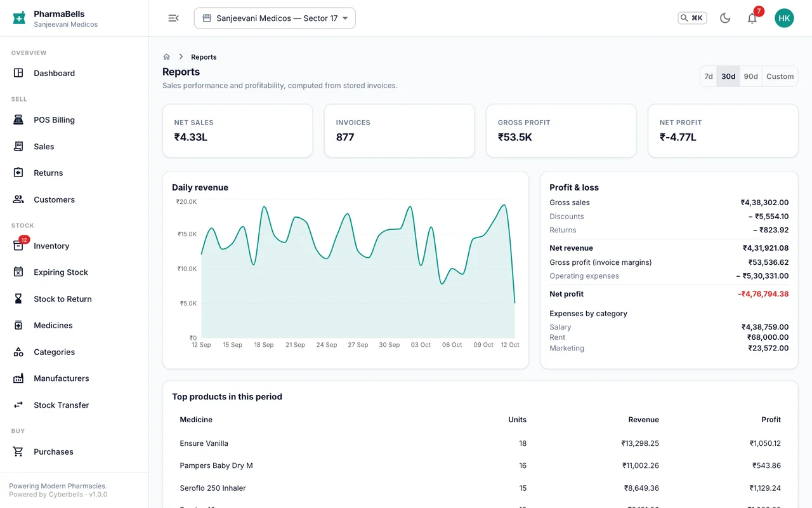This screenshot has width=812, height=508.
Task: Collapse the sidebar menu toggle icon
Action: tap(173, 18)
